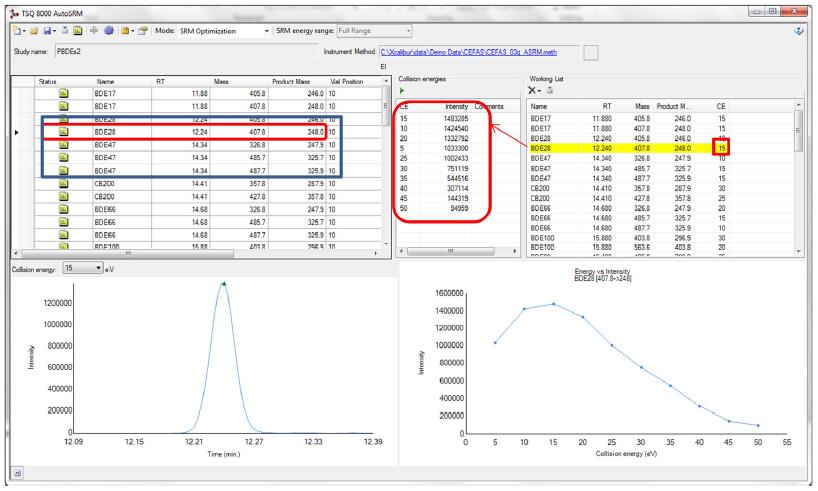Click the delete X icon in Working List
The width and height of the screenshot is (818, 491).
point(533,90)
